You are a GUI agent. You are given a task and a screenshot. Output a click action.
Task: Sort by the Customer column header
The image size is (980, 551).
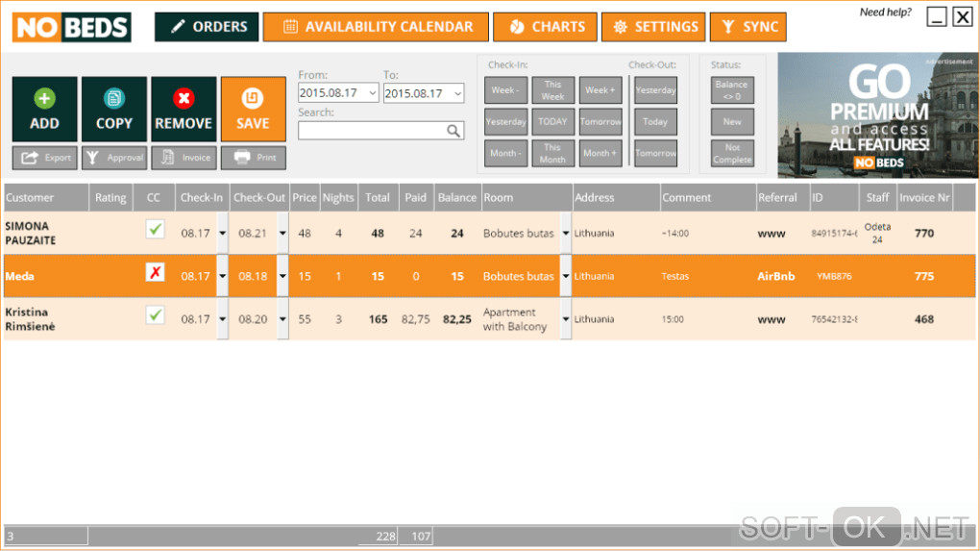point(45,198)
